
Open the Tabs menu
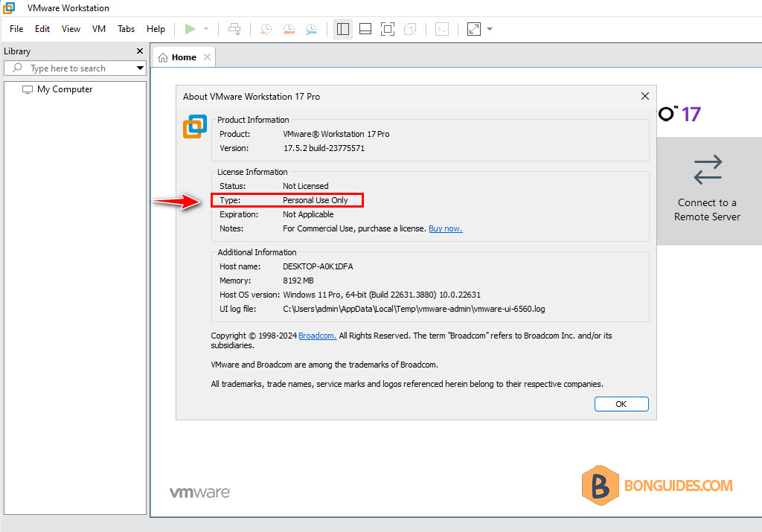point(127,29)
